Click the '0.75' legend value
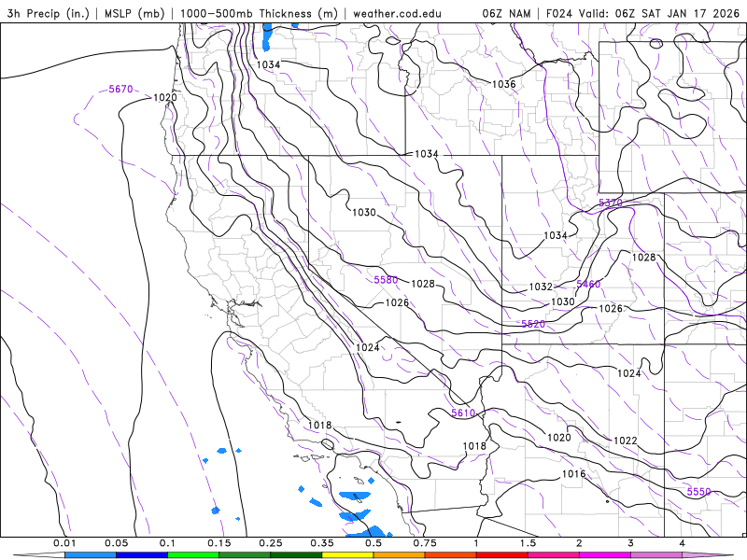 click(x=425, y=543)
